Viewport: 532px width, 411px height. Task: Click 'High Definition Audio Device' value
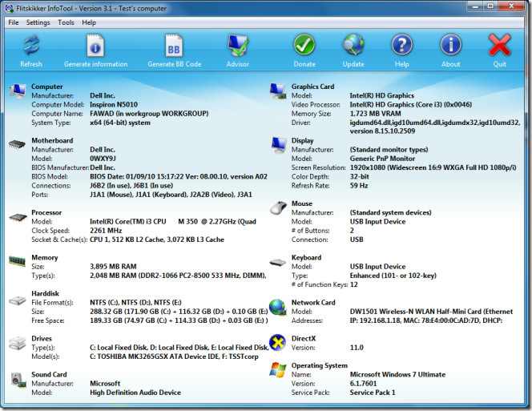(135, 393)
